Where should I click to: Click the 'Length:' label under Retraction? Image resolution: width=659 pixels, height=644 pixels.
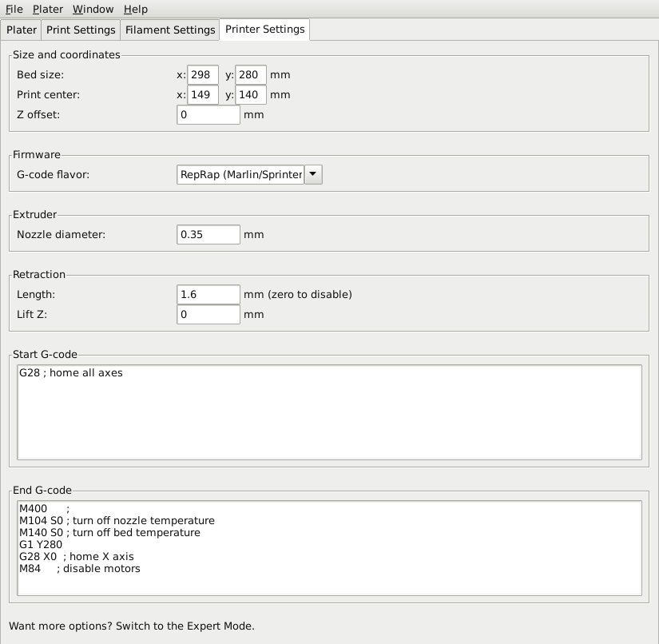[36, 294]
